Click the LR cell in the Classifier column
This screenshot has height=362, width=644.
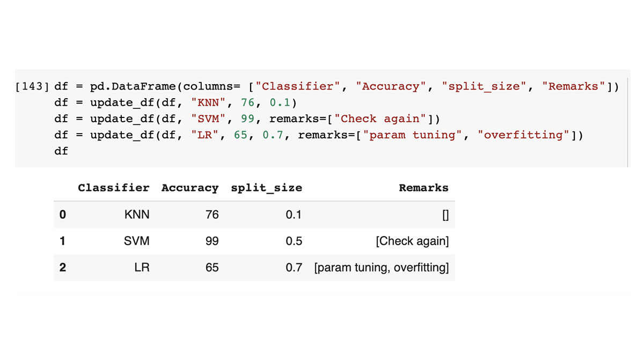(x=142, y=267)
